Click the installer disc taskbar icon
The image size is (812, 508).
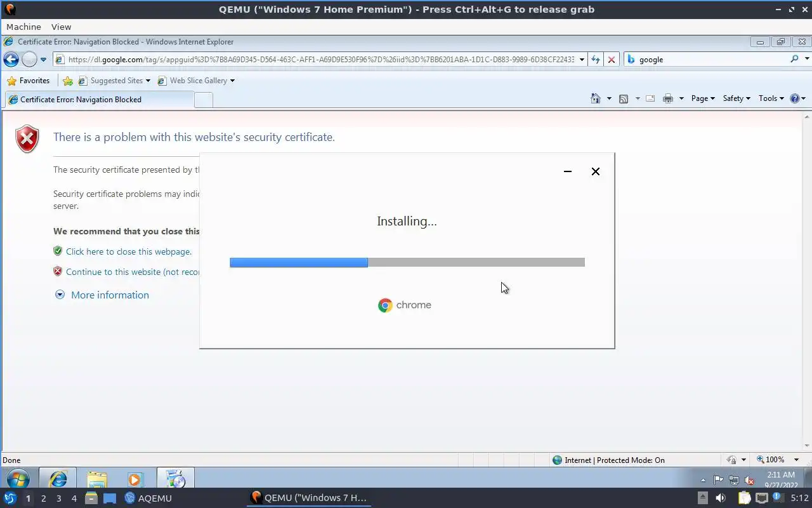pos(175,479)
